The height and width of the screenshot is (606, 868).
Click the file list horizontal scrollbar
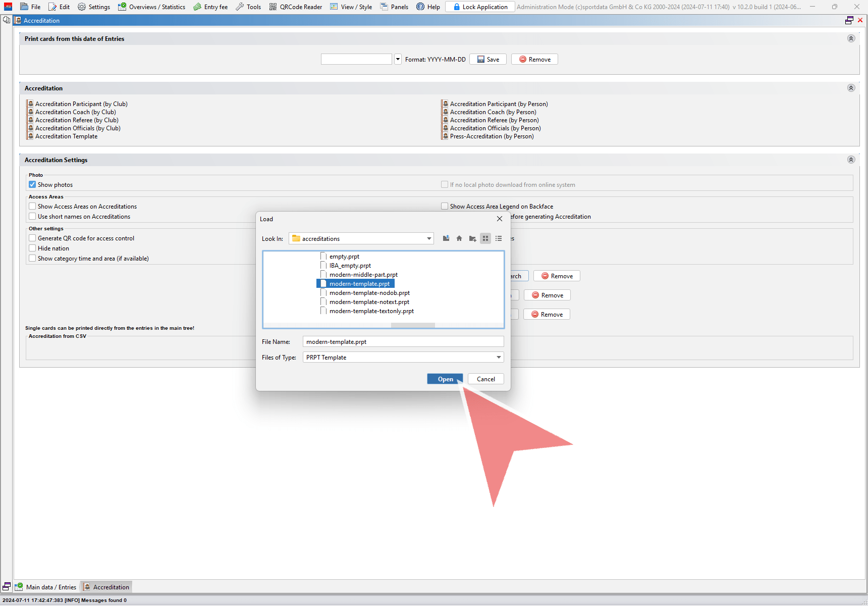click(x=413, y=325)
